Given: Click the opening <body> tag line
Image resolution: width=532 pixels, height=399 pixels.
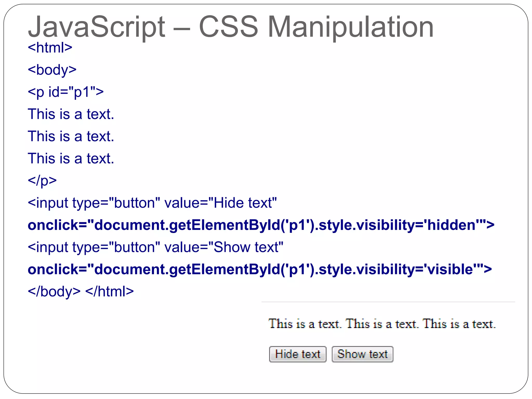Looking at the screenshot, I should [x=52, y=70].
